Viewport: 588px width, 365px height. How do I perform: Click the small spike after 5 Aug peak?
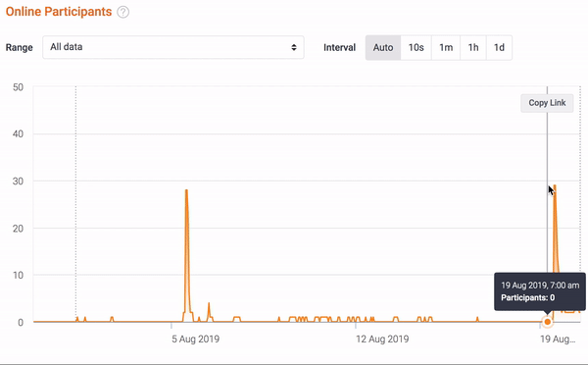coord(209,304)
